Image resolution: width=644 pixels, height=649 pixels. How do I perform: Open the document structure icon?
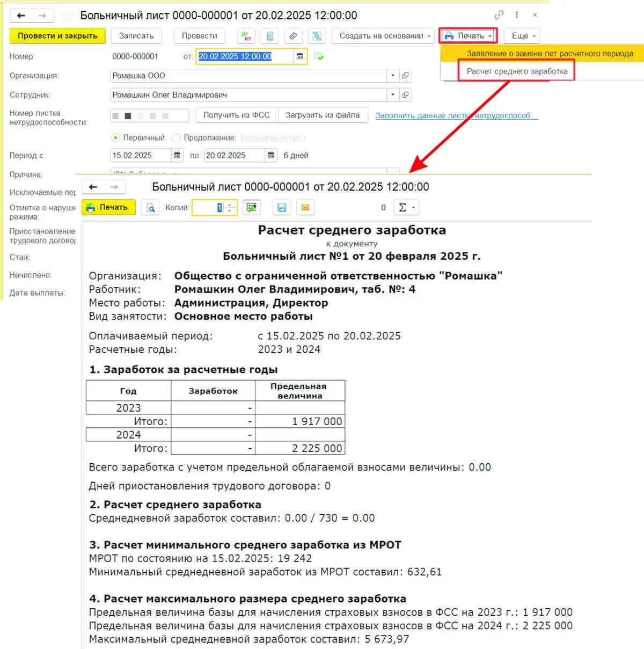coord(317,35)
